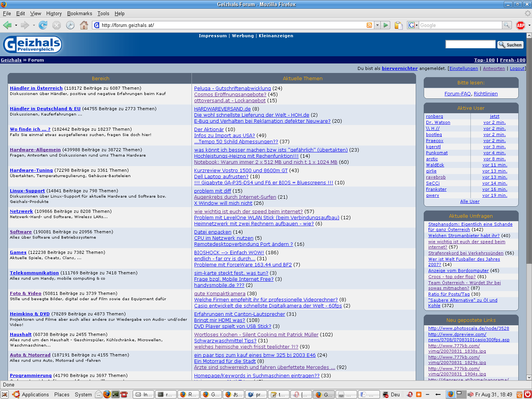This screenshot has height=399, width=532.
Task: Click the Stop loading icon
Action: (x=57, y=25)
